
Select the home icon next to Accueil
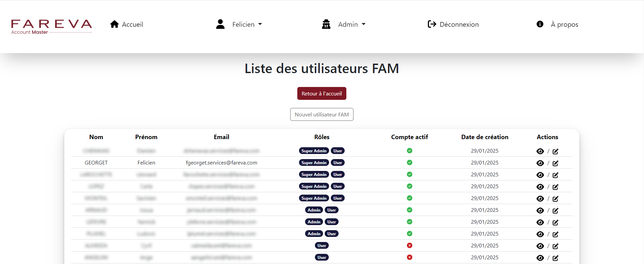coord(114,24)
